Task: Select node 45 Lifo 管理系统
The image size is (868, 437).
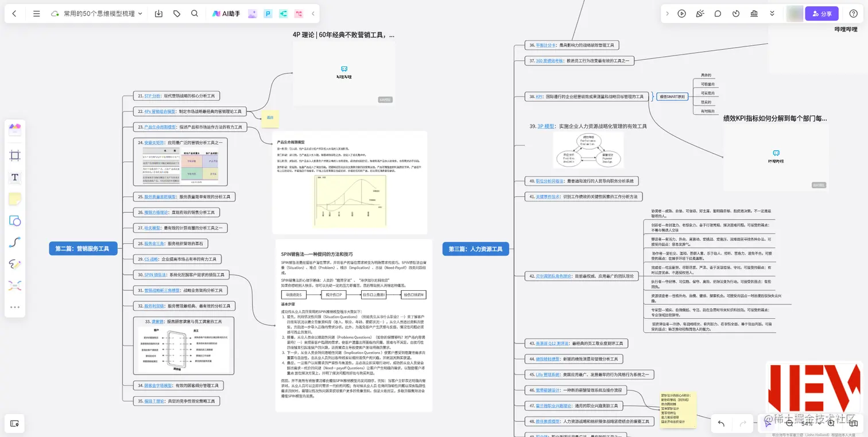Action: point(590,374)
